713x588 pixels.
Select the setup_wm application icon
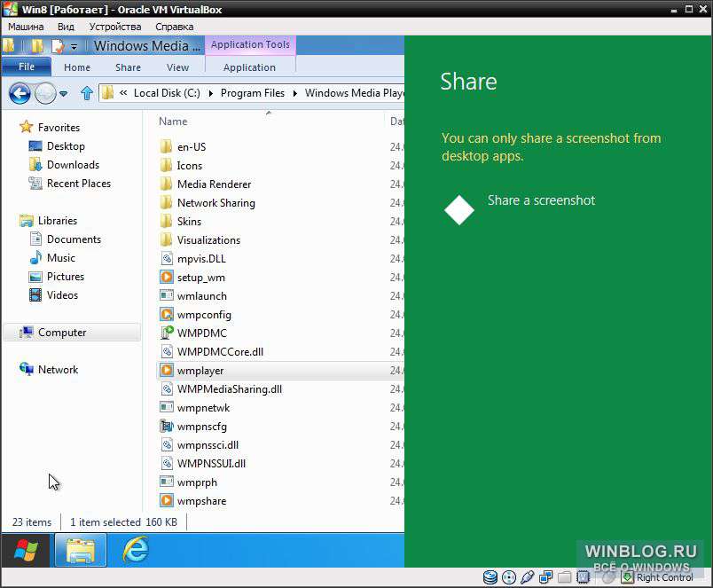coord(167,277)
